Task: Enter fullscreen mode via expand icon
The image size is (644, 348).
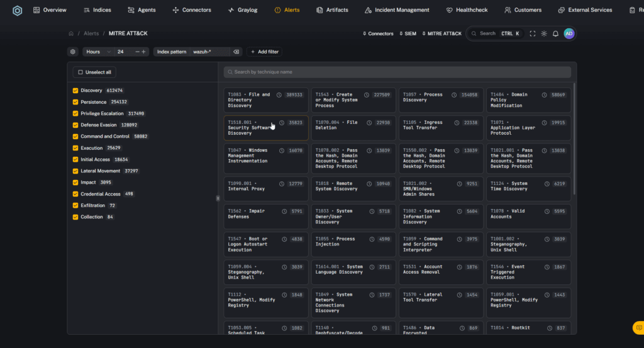Action: pos(533,33)
